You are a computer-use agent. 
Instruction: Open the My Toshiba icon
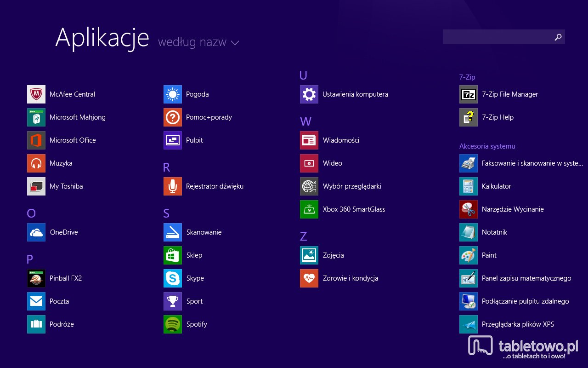(x=36, y=186)
